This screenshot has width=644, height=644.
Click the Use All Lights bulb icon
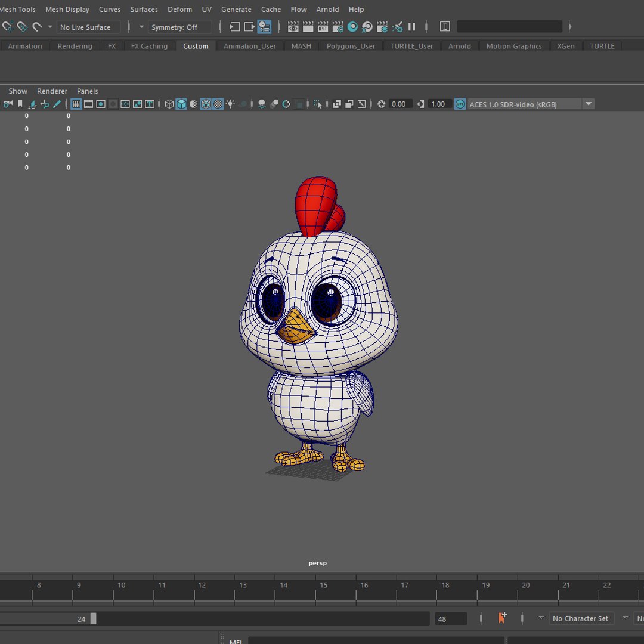pyautogui.click(x=230, y=104)
